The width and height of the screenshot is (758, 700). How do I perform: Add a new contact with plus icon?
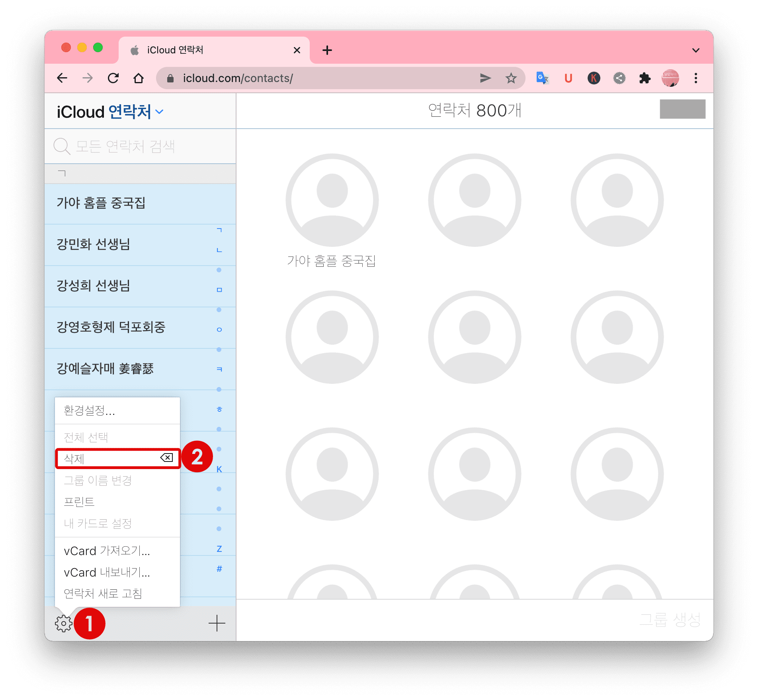point(217,623)
